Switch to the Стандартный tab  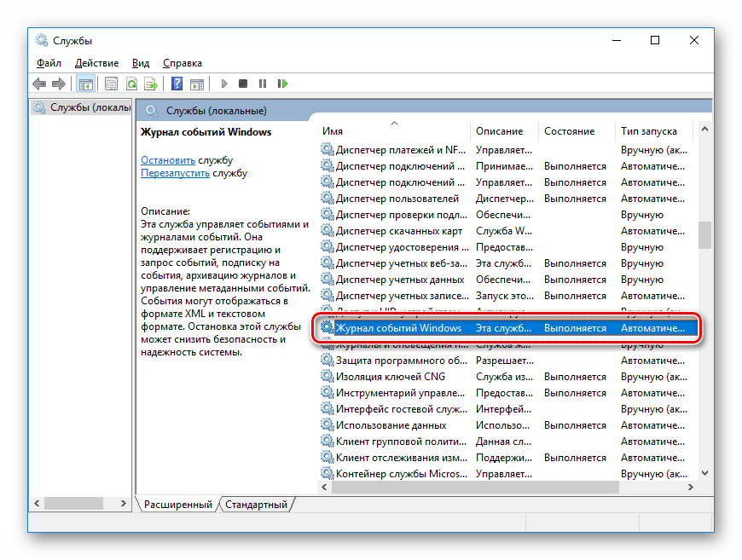[255, 505]
